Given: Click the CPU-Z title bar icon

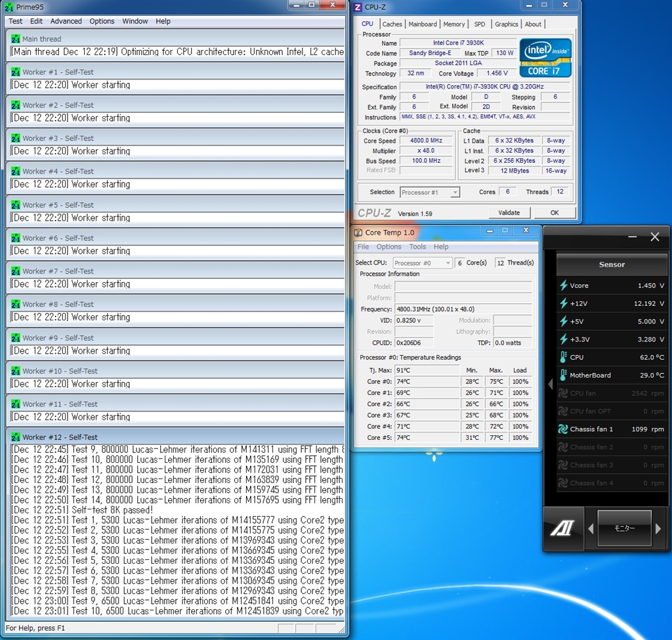Looking at the screenshot, I should coord(358,7).
